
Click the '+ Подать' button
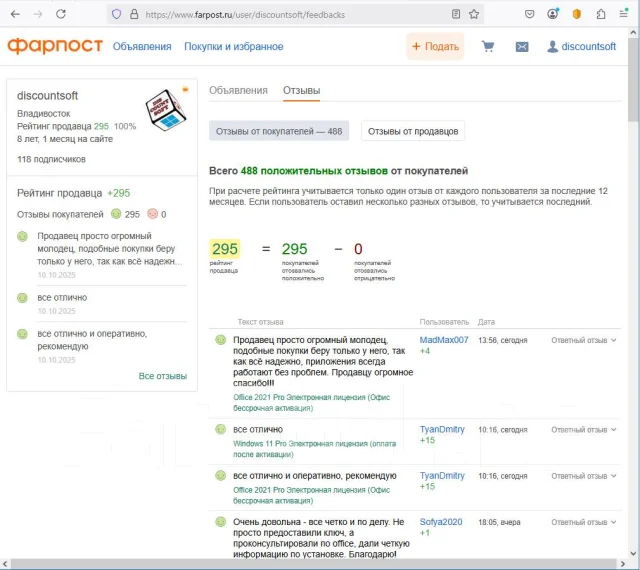tap(435, 47)
